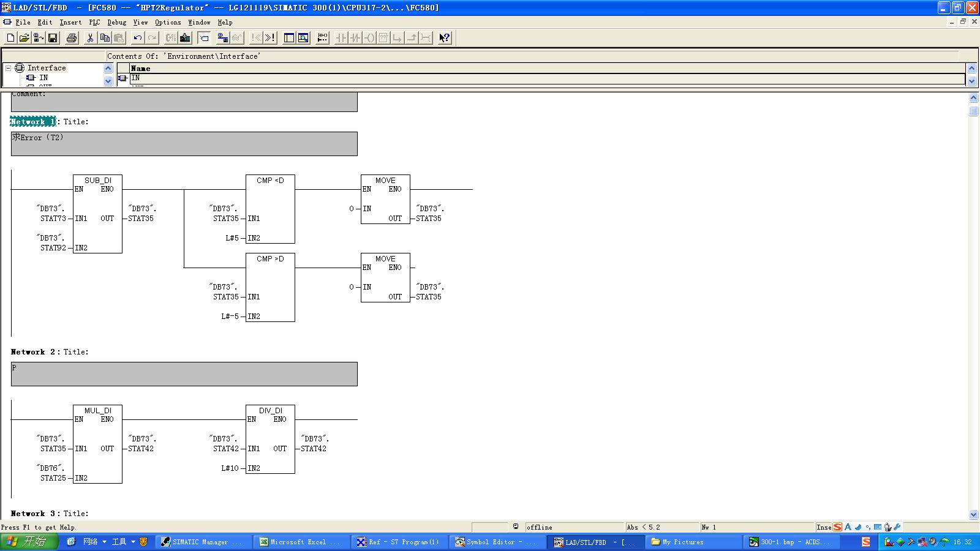Toggle the overviews panel icon
980x551 pixels.
(x=289, y=38)
